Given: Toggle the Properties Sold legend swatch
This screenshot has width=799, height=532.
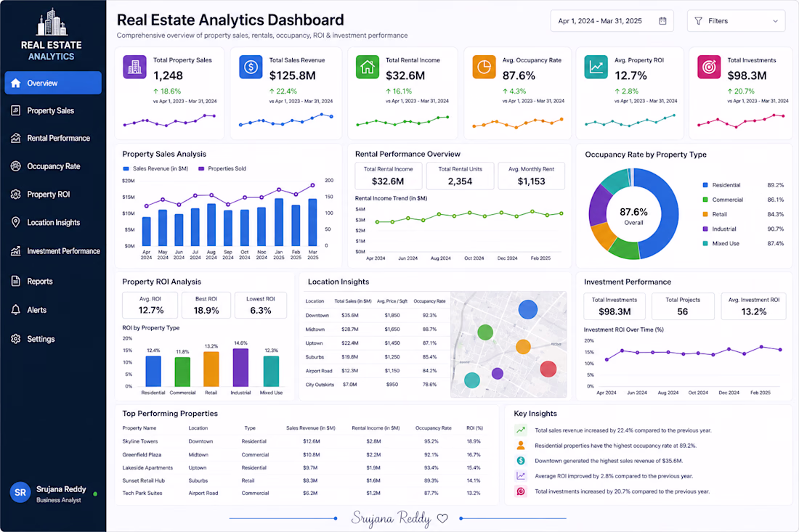Looking at the screenshot, I should click(x=201, y=168).
